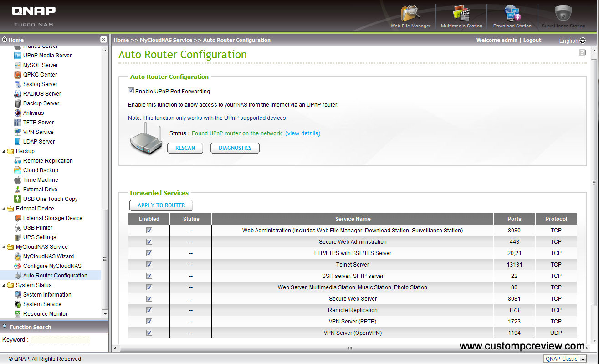Click TFTP Server icon
599x364 pixels.
(18, 122)
